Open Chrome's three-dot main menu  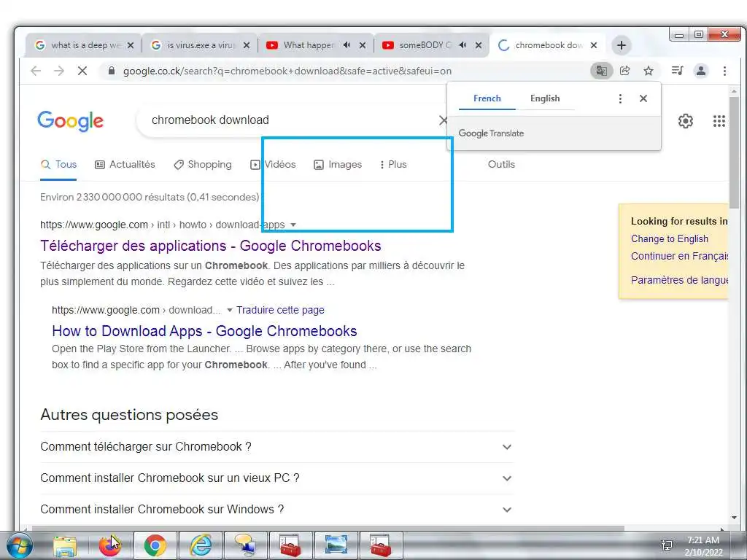[724, 71]
